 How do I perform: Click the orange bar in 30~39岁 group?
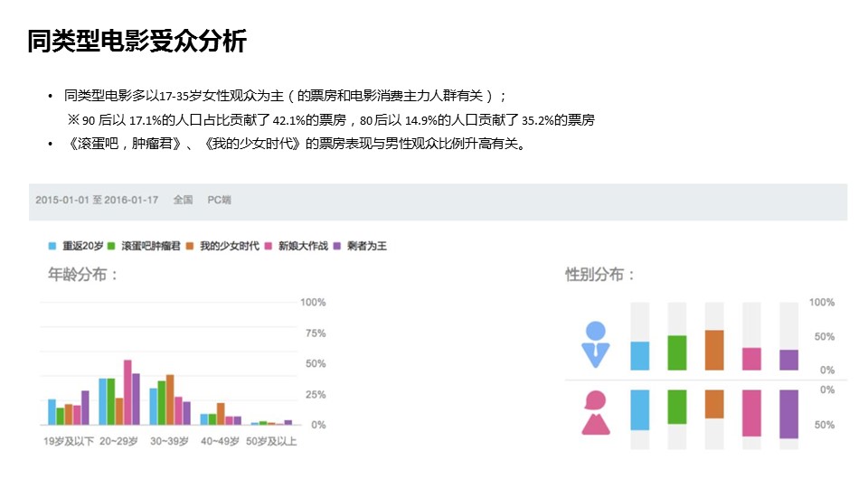tap(170, 399)
